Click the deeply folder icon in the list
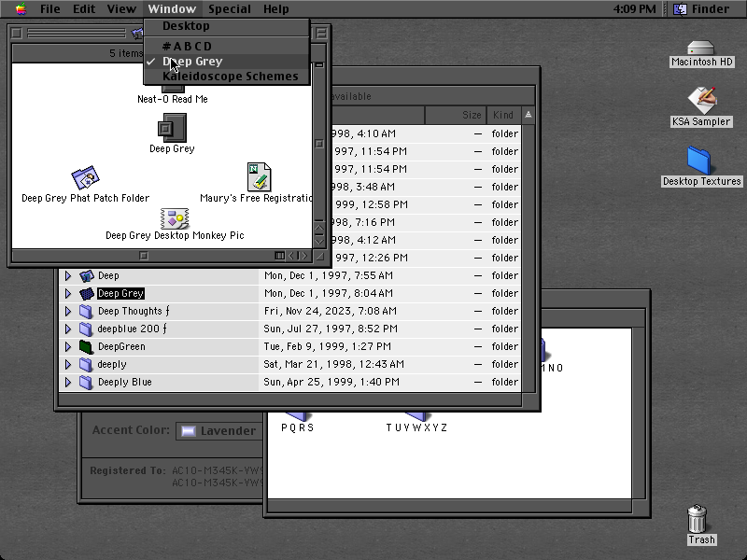The image size is (747, 560). coord(86,365)
